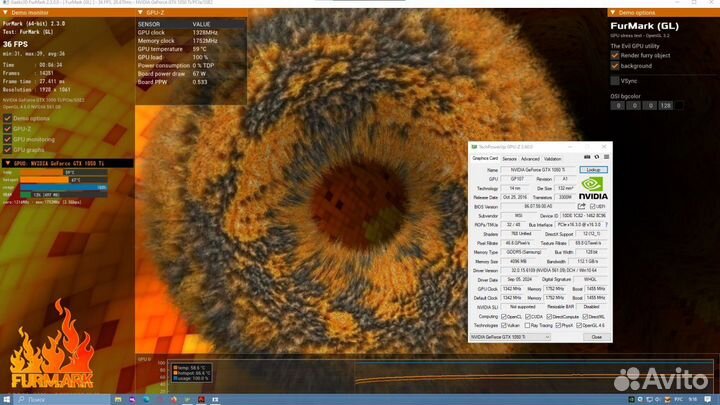Click the Close button in GPU-Z
The height and width of the screenshot is (405, 720).
pyautogui.click(x=596, y=337)
